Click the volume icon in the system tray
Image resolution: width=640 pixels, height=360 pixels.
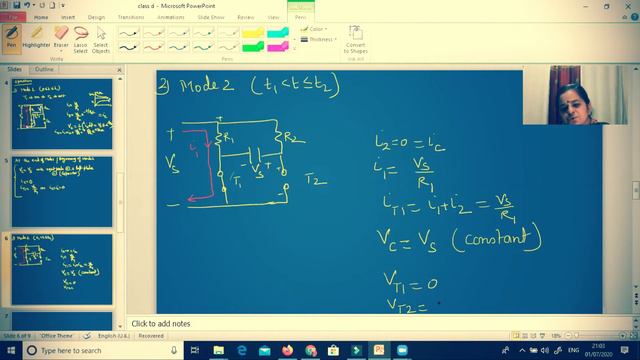click(x=545, y=350)
